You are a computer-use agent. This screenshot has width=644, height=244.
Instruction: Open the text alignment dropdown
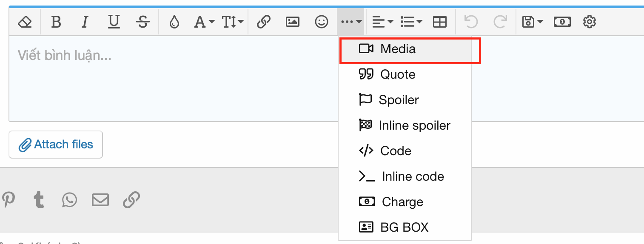tap(382, 22)
